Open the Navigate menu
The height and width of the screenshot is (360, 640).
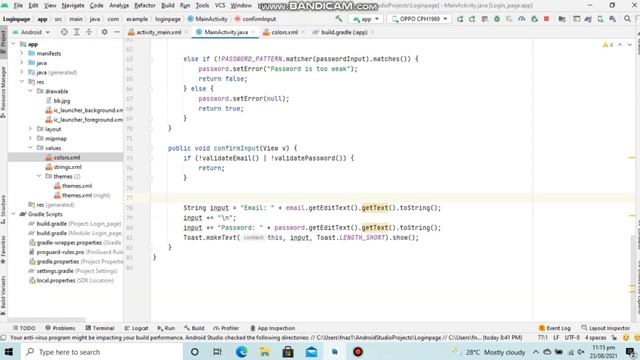[x=73, y=5]
